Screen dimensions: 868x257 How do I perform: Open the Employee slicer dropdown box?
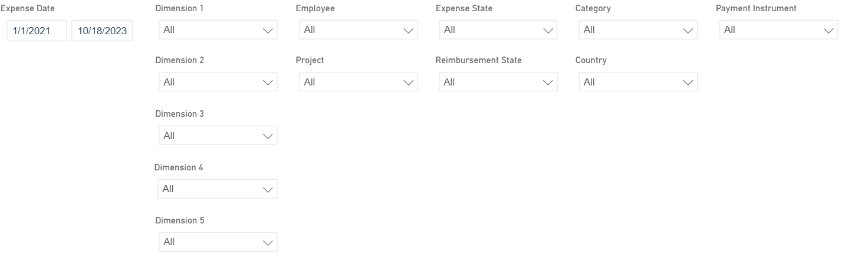[358, 30]
